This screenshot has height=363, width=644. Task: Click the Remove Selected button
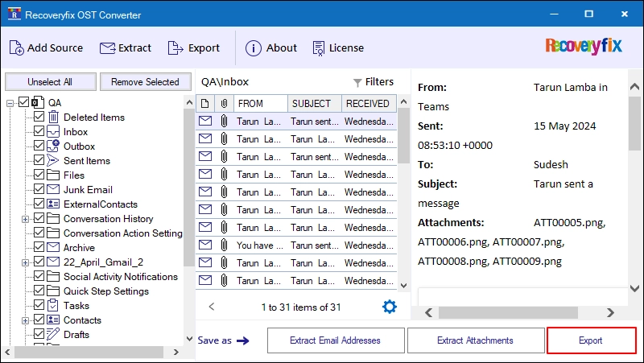pyautogui.click(x=146, y=82)
